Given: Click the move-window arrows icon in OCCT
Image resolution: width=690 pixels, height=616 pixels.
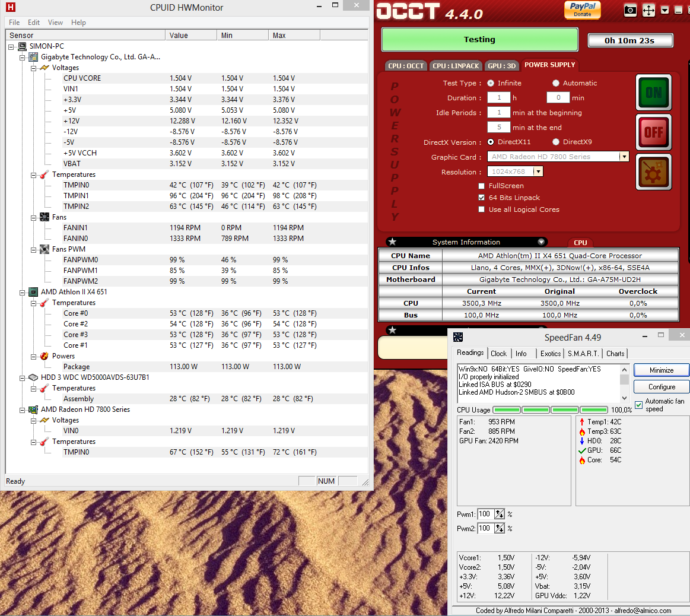Looking at the screenshot, I should (x=648, y=10).
